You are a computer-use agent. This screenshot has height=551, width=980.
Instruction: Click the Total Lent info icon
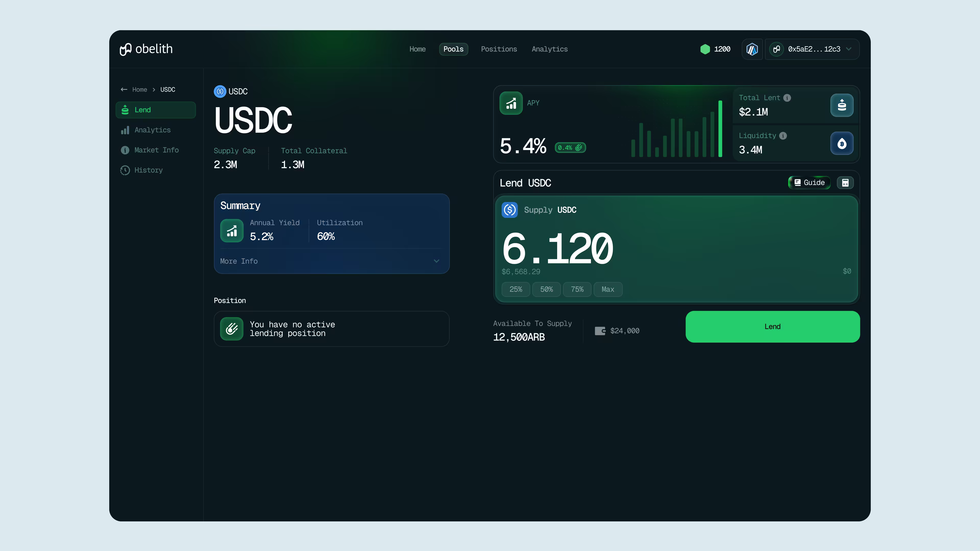pyautogui.click(x=787, y=98)
